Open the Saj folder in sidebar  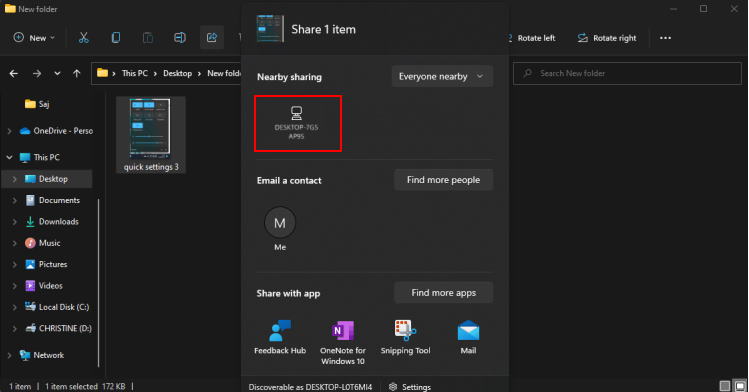coord(37,104)
